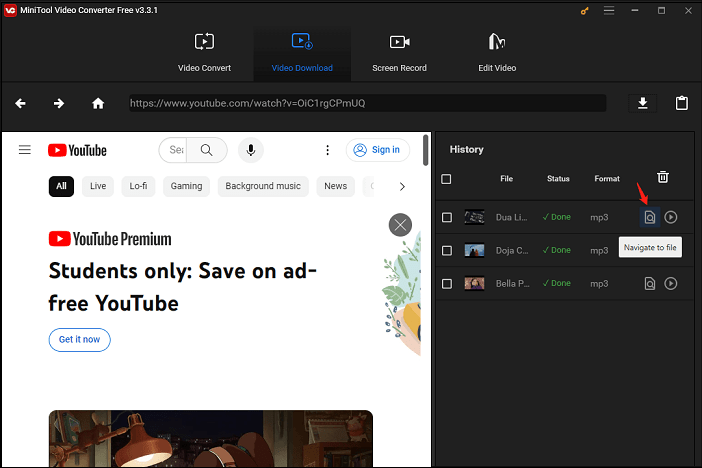Tick the select-all History checkbox
Image resolution: width=702 pixels, height=468 pixels.
(x=446, y=179)
